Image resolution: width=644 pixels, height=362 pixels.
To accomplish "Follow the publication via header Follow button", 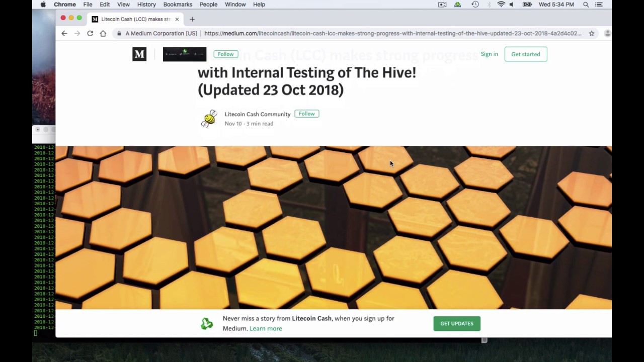I will tap(225, 54).
